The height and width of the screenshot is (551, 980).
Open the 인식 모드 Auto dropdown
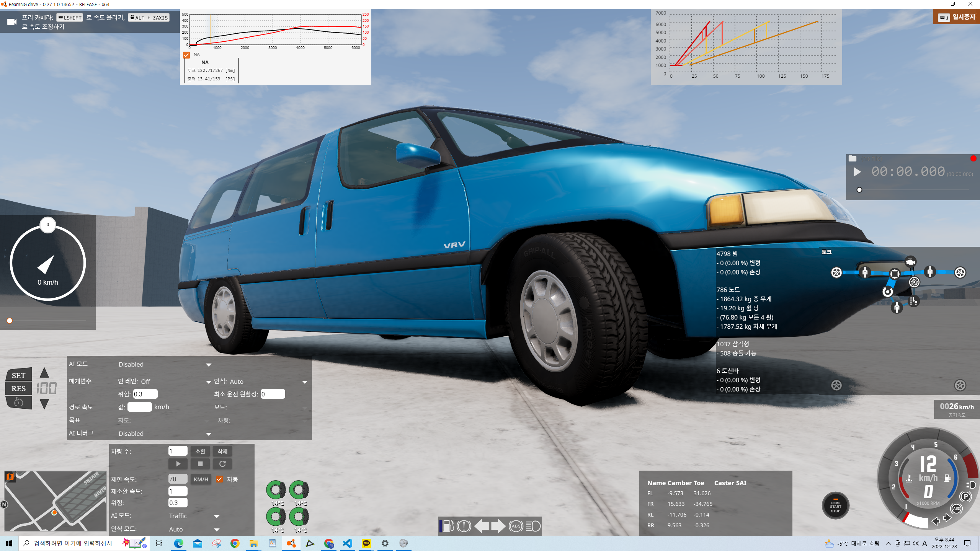tap(194, 529)
